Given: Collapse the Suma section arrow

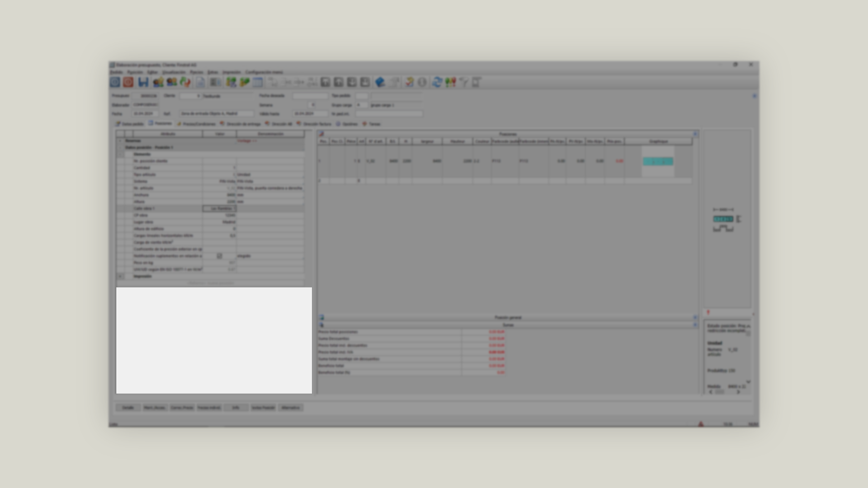Looking at the screenshot, I should coord(695,325).
